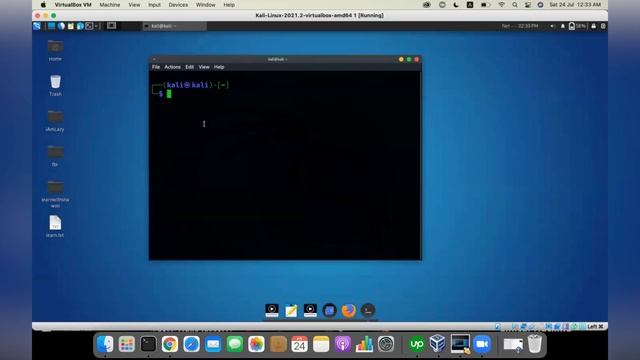The height and width of the screenshot is (360, 640).
Task: Open Actions menu in terminal
Action: pyautogui.click(x=172, y=67)
